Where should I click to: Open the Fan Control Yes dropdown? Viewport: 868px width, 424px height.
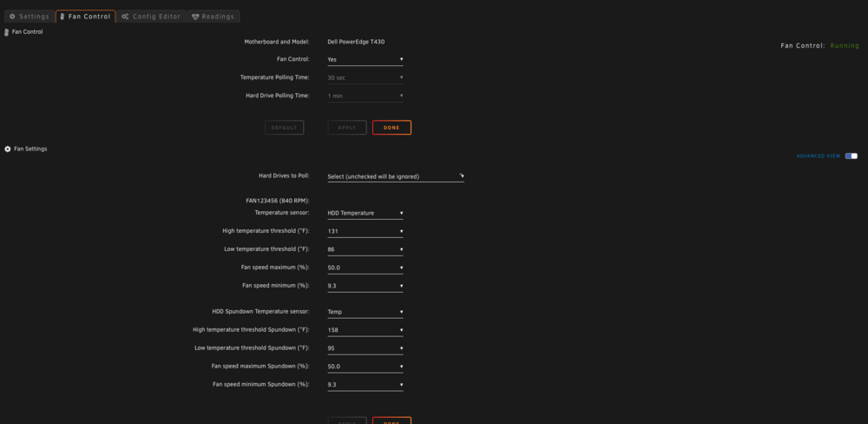[365, 59]
